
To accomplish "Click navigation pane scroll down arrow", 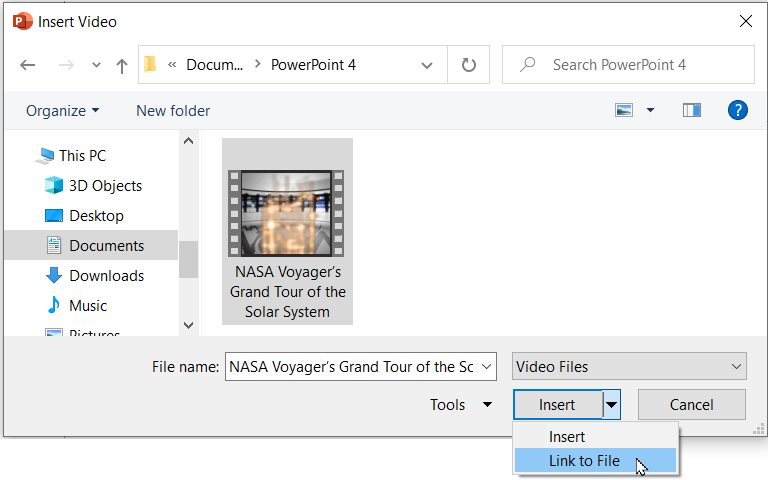I will [189, 325].
